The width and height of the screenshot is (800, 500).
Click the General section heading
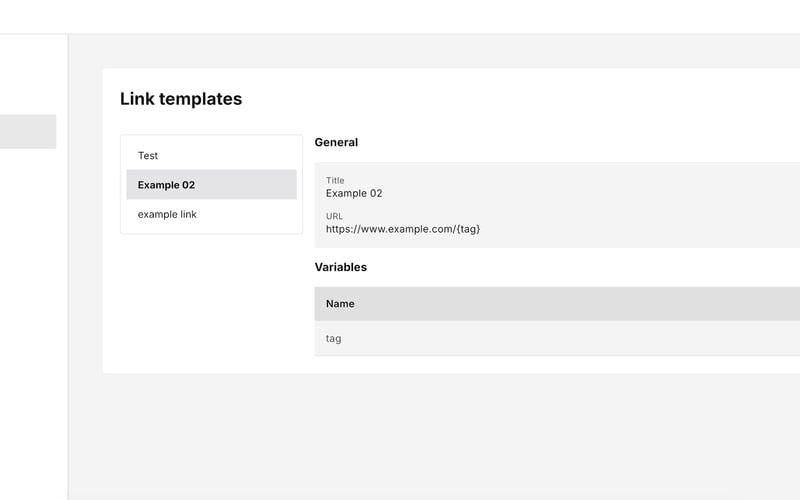click(x=336, y=143)
